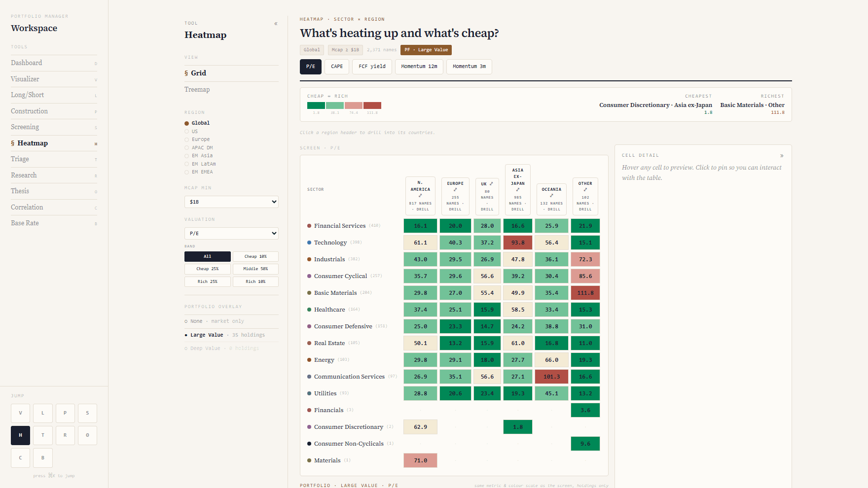Collapse the Cell Detail panel with »
The height and width of the screenshot is (488, 868).
pos(782,156)
